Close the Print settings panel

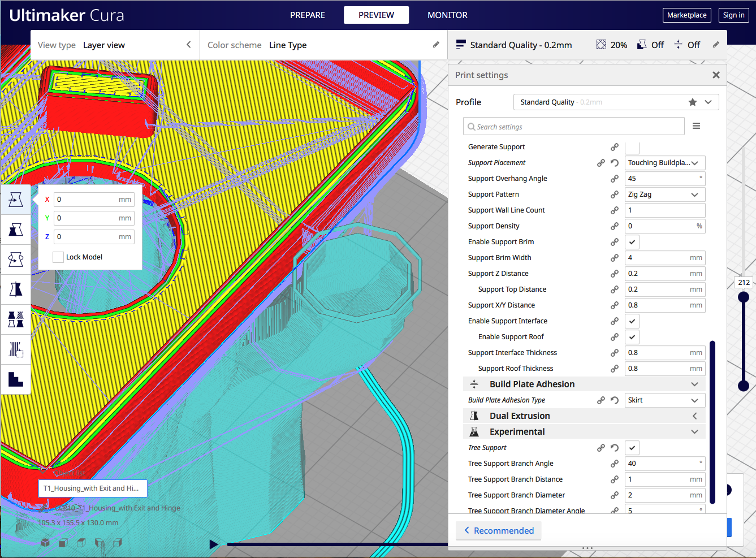point(716,75)
